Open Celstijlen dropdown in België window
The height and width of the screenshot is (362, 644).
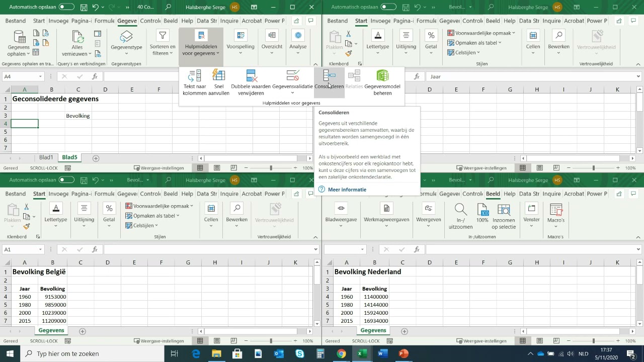pos(141,225)
